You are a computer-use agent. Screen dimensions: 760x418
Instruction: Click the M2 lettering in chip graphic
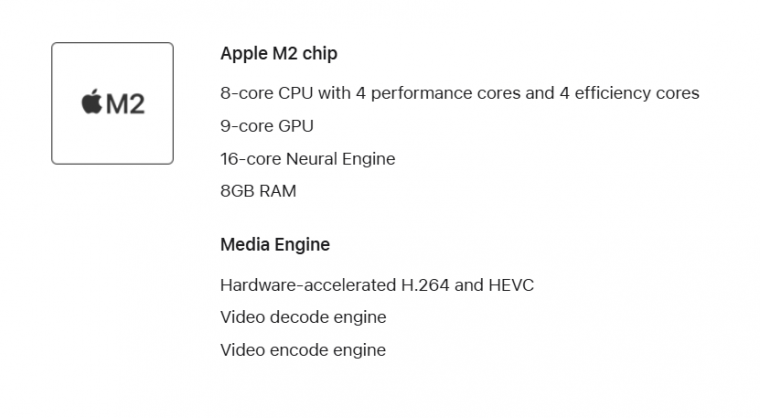point(125,104)
